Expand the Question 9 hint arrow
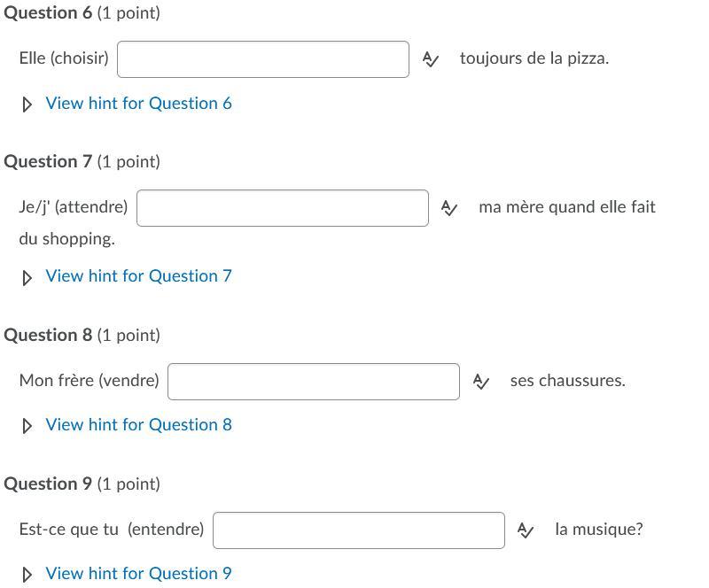 27,574
